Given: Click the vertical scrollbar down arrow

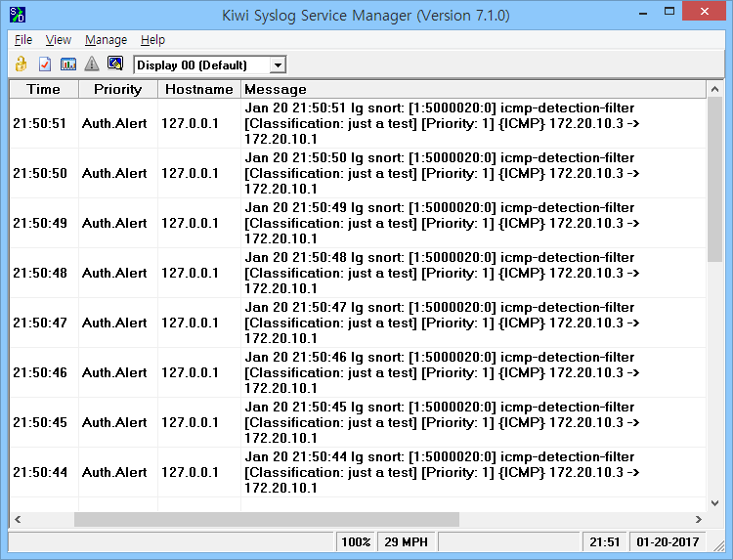Looking at the screenshot, I should pos(714,503).
